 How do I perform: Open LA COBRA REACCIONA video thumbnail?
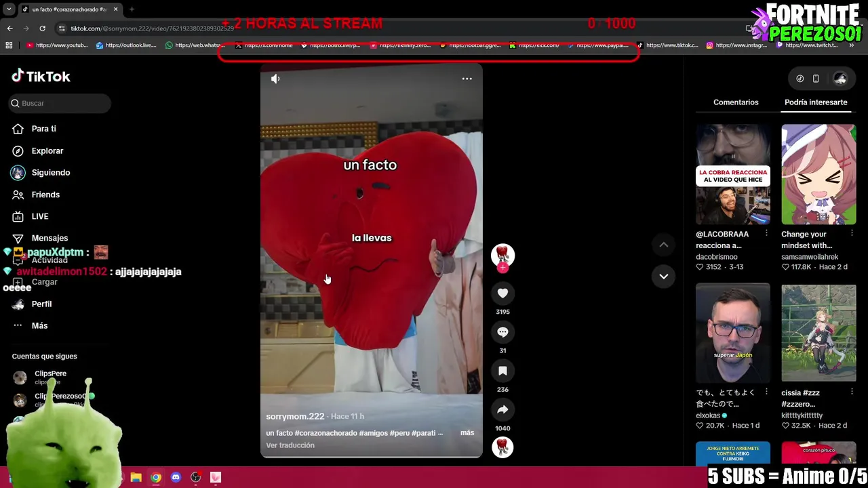point(733,174)
